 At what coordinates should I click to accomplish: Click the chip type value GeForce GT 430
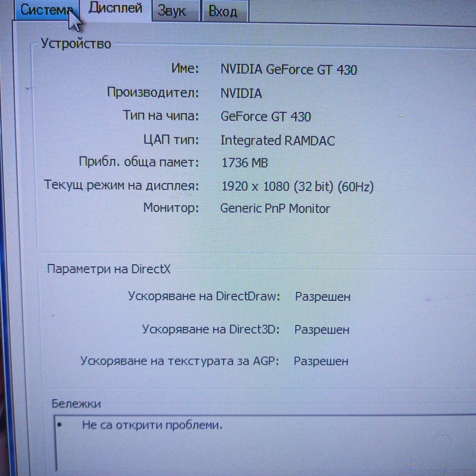click(x=266, y=116)
